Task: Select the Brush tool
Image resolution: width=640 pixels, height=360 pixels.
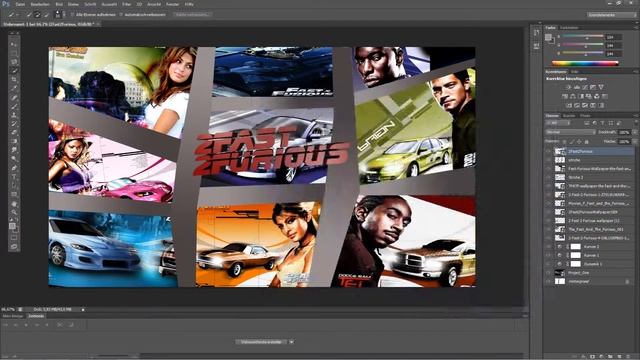Action: click(14, 106)
